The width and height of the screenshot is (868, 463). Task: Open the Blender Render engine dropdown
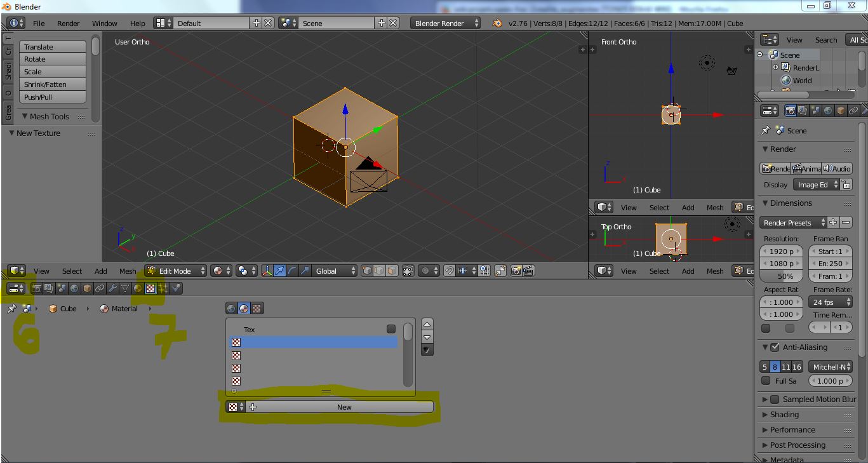click(446, 23)
